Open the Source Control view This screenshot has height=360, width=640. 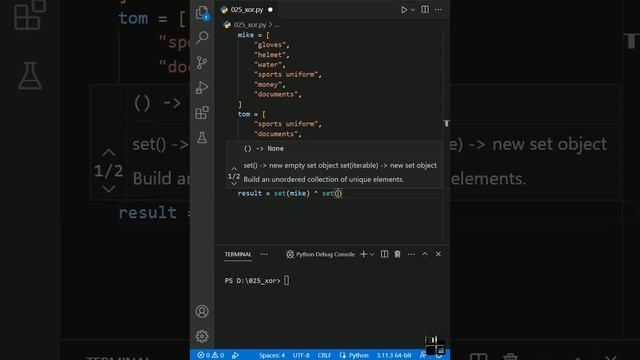[x=202, y=62]
